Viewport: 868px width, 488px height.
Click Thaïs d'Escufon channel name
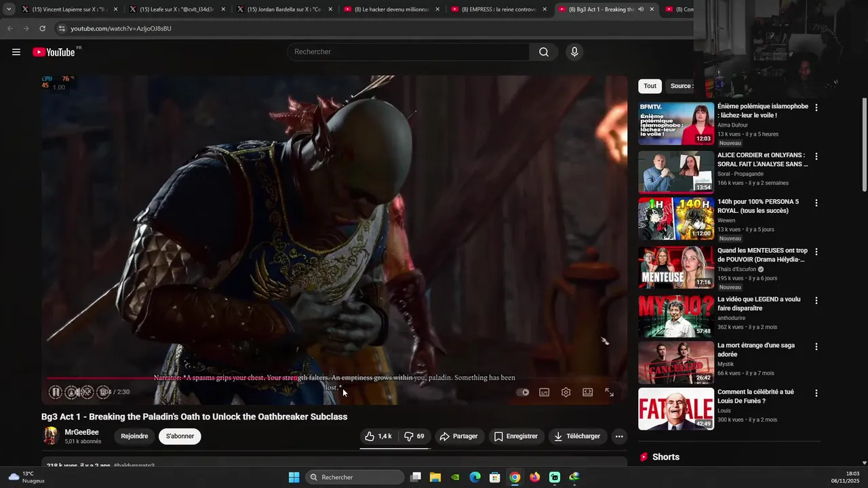point(736,269)
